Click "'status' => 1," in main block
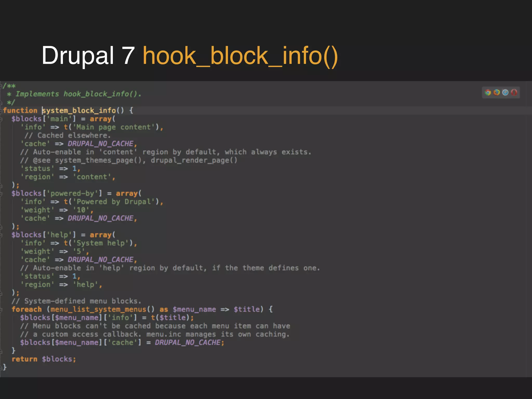 point(50,169)
